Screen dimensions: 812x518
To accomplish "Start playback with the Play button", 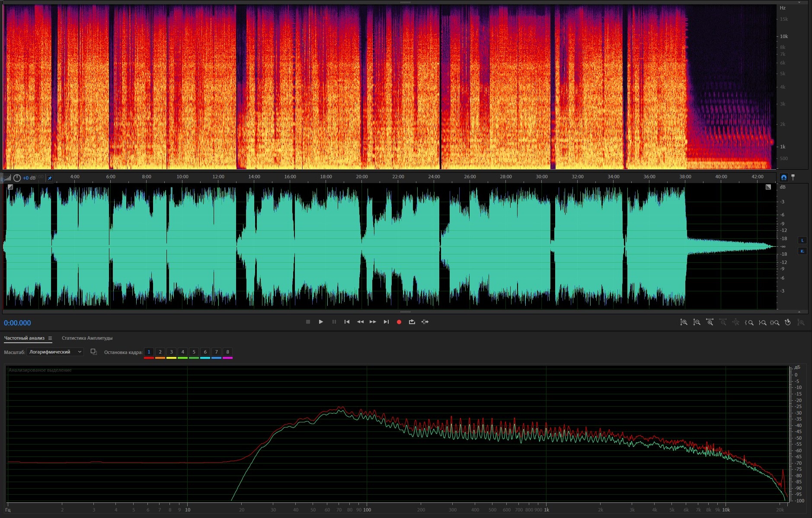I will [321, 322].
